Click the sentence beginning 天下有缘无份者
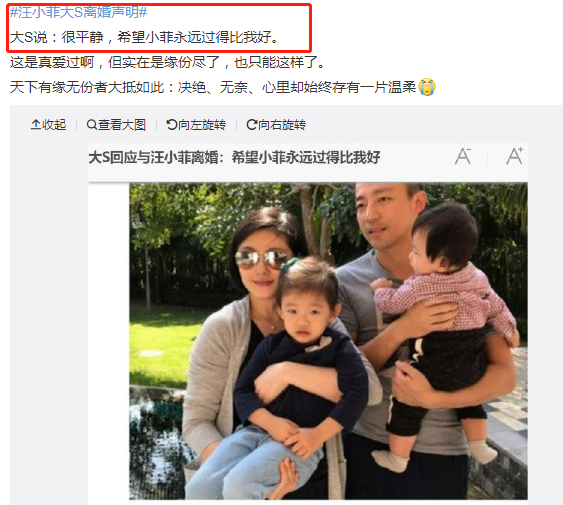Image resolution: width=563 pixels, height=505 pixels. [213, 87]
